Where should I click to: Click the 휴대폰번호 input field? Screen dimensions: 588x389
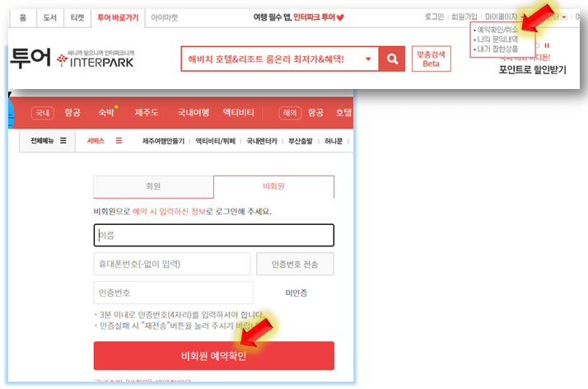click(x=172, y=264)
